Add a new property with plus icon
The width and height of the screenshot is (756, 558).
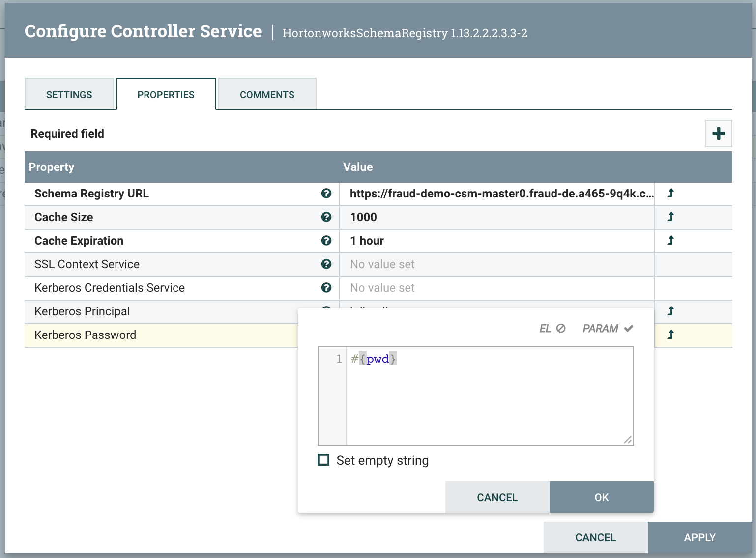click(x=718, y=134)
